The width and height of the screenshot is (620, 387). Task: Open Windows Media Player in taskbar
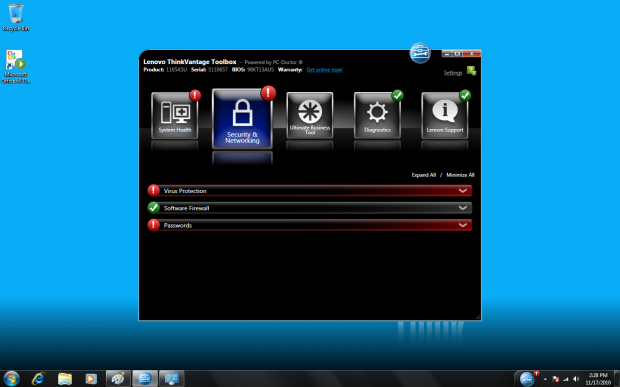tap(91, 378)
